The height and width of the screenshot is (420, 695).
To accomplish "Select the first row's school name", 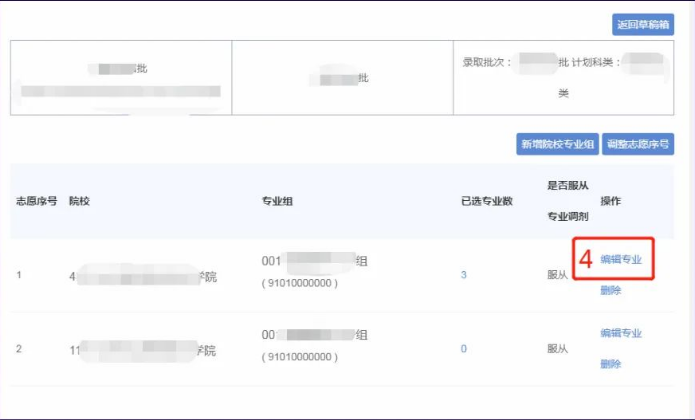I will pos(142,275).
